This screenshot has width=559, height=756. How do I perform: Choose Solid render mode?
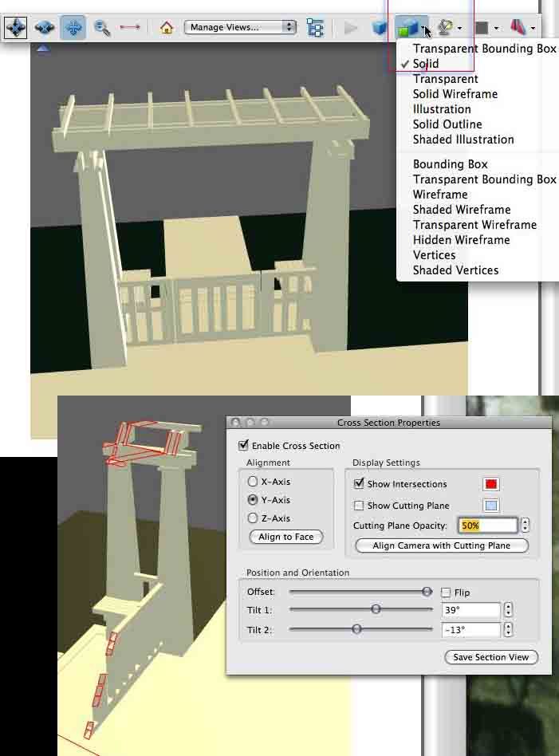coord(425,64)
